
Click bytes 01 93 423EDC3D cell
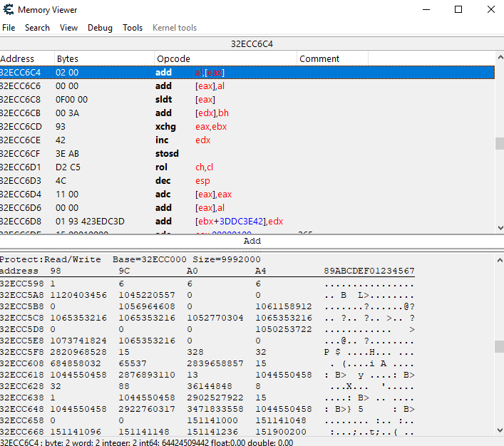(90, 222)
